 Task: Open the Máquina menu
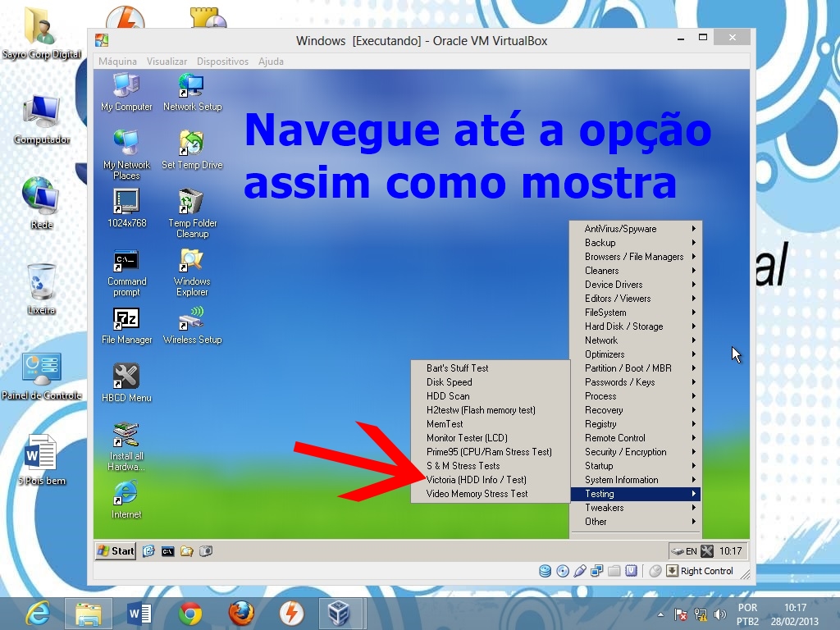tap(117, 61)
